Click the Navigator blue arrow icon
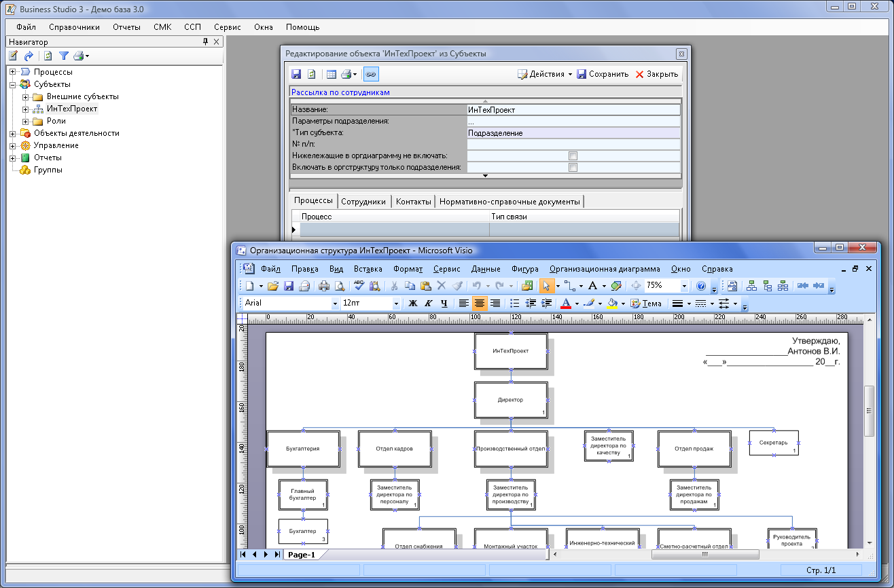Image resolution: width=894 pixels, height=588 pixels. [29, 56]
